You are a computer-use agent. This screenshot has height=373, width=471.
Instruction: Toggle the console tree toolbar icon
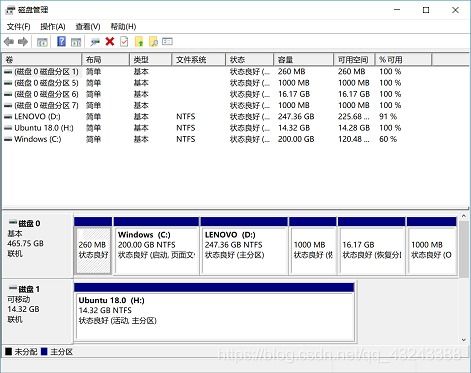42,42
